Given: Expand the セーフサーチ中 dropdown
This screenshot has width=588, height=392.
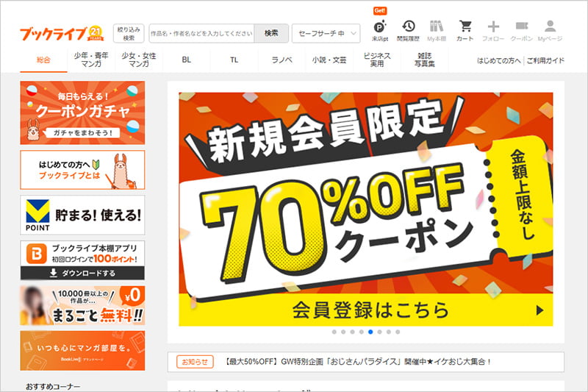Looking at the screenshot, I should pyautogui.click(x=326, y=33).
